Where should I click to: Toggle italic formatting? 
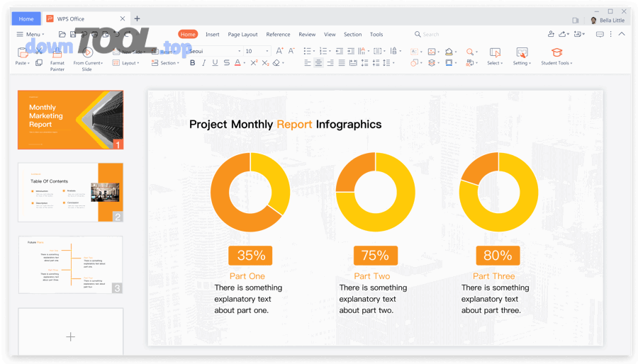203,63
